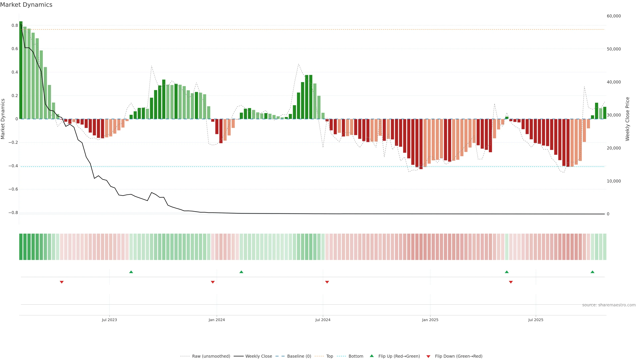Click the Weekly Close Price axis title
The width and height of the screenshot is (644, 362).
627,119
